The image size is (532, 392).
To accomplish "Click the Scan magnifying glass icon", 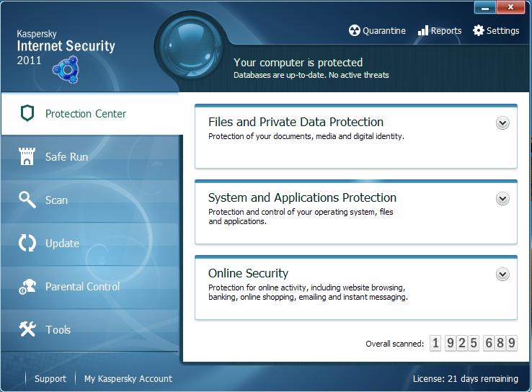I will click(x=27, y=200).
